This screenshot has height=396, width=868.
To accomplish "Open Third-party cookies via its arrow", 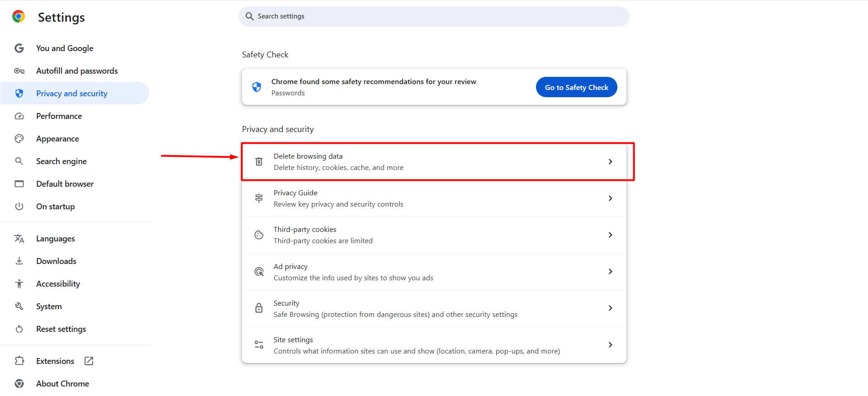I will tap(610, 235).
